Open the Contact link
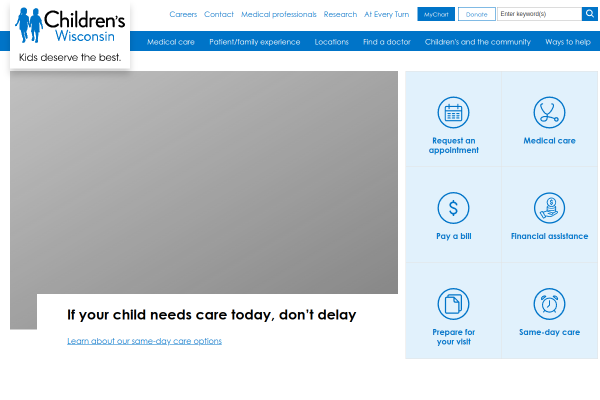 point(218,14)
